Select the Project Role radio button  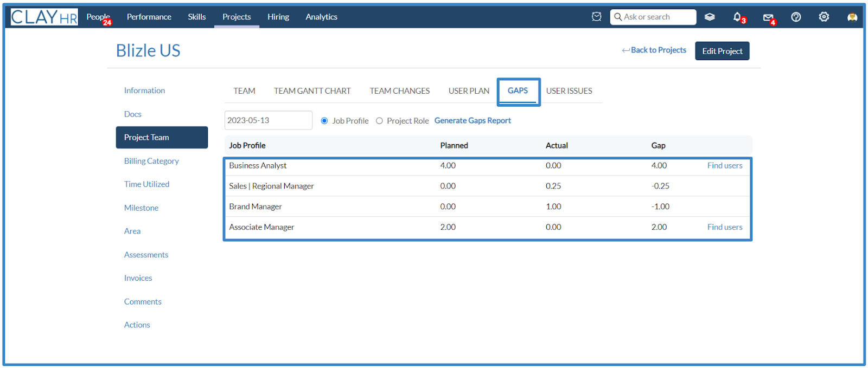point(379,121)
